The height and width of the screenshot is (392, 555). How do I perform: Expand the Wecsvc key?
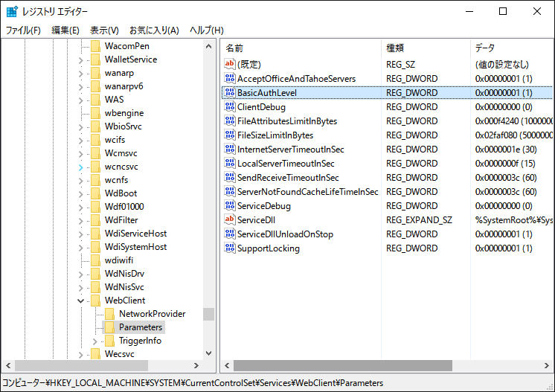tap(80, 355)
